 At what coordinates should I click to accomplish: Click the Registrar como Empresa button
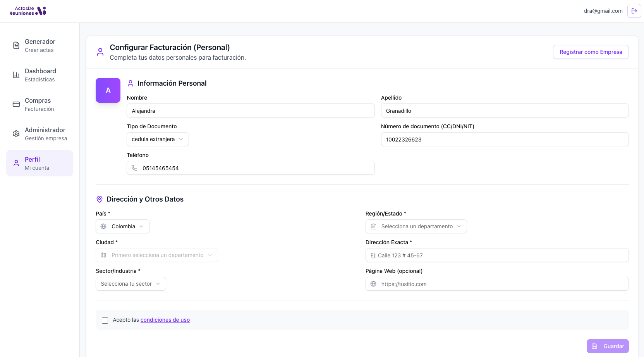(x=591, y=52)
